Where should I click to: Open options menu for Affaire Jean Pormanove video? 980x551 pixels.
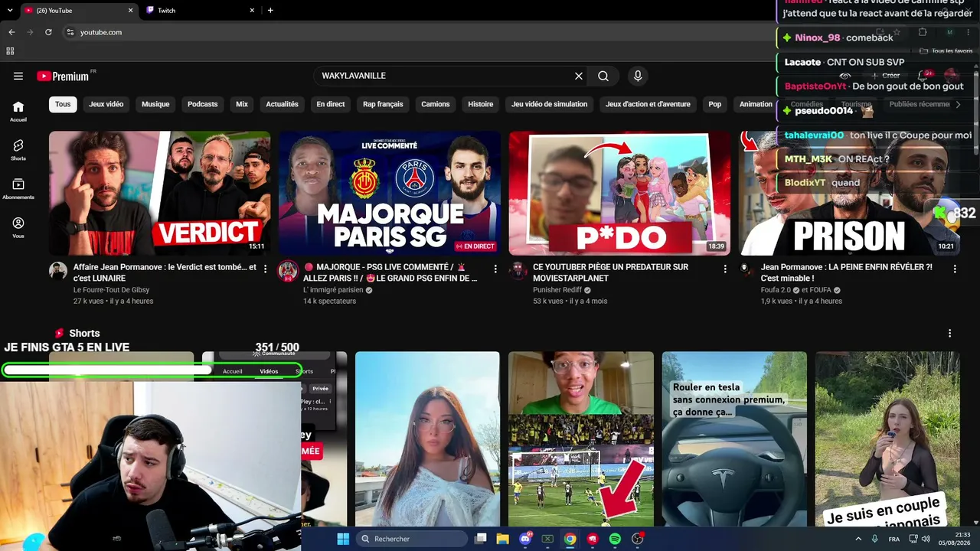265,269
